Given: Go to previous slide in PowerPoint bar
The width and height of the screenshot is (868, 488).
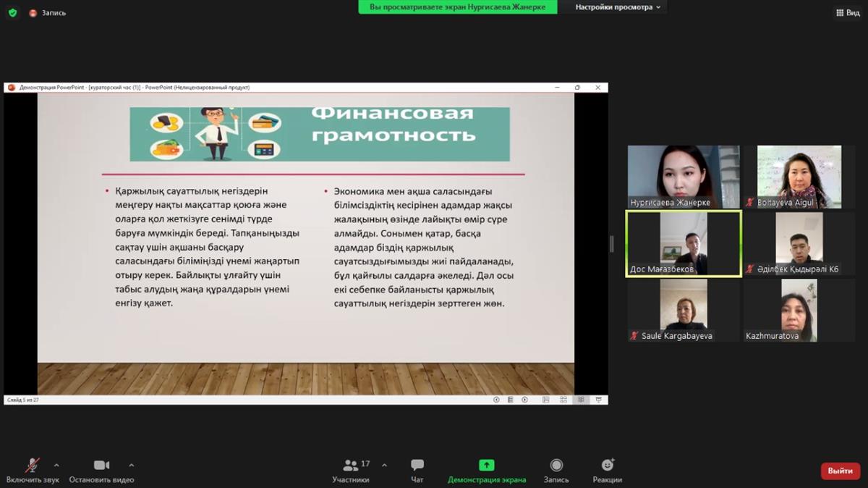Looking at the screenshot, I should 496,400.
